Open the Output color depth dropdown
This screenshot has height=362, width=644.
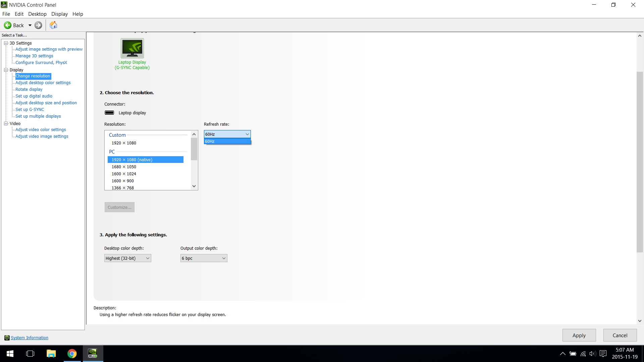click(x=204, y=258)
